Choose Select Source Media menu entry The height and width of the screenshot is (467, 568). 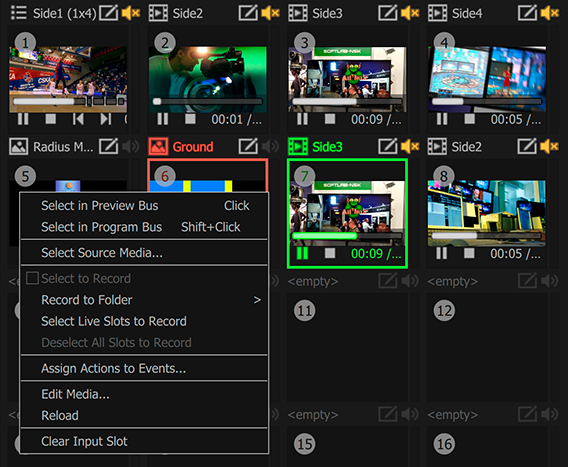point(102,253)
